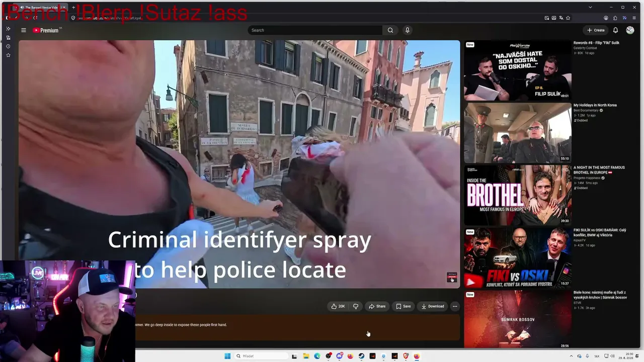This screenshot has height=362, width=644.
Task: Open Brave browser from the taskbar
Action: click(x=406, y=356)
